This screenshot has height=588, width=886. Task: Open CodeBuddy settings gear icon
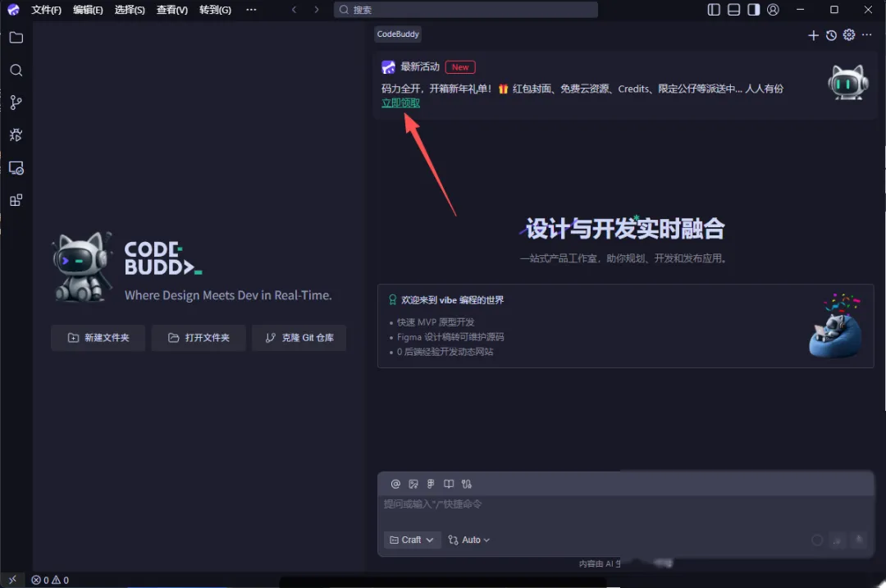pyautogui.click(x=849, y=35)
